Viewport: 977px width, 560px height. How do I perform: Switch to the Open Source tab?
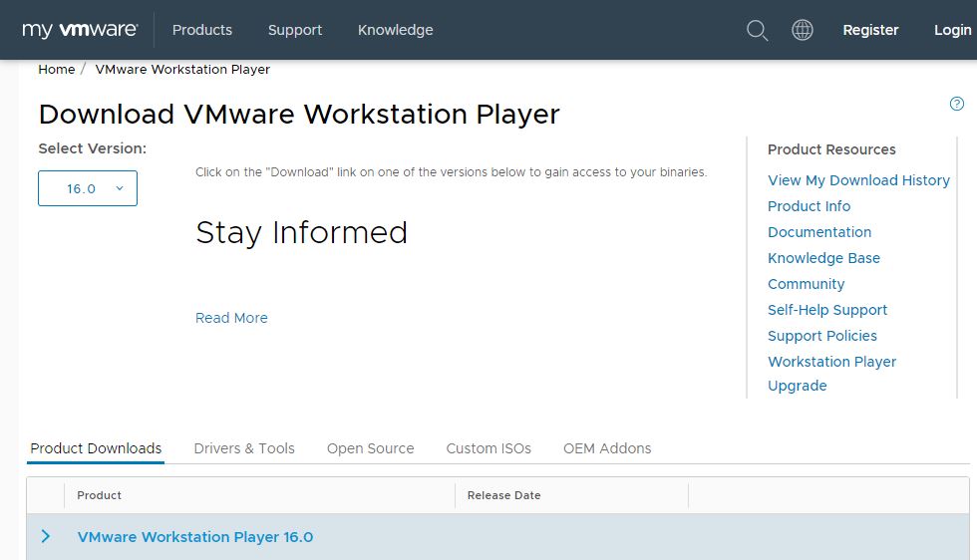(370, 448)
